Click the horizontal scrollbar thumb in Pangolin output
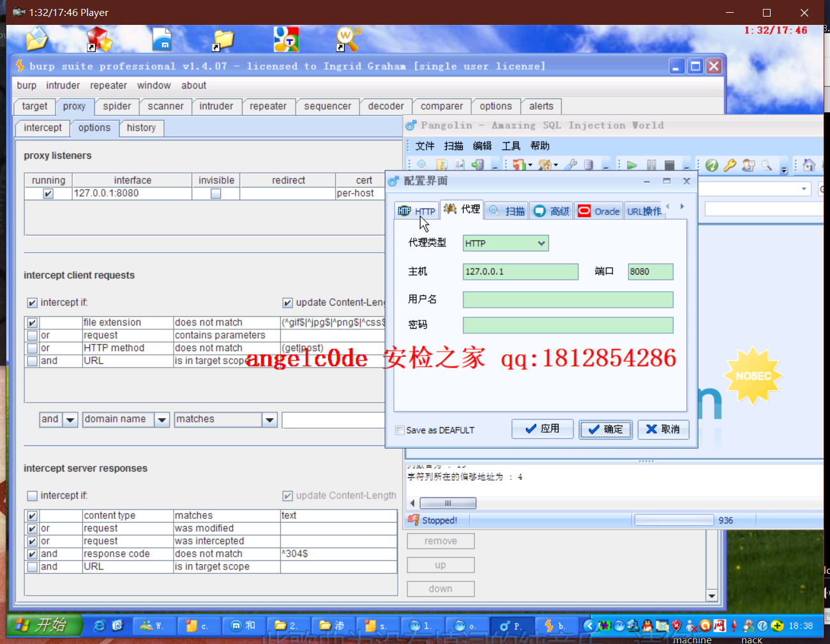Screen dimensions: 830x644 pos(448,503)
